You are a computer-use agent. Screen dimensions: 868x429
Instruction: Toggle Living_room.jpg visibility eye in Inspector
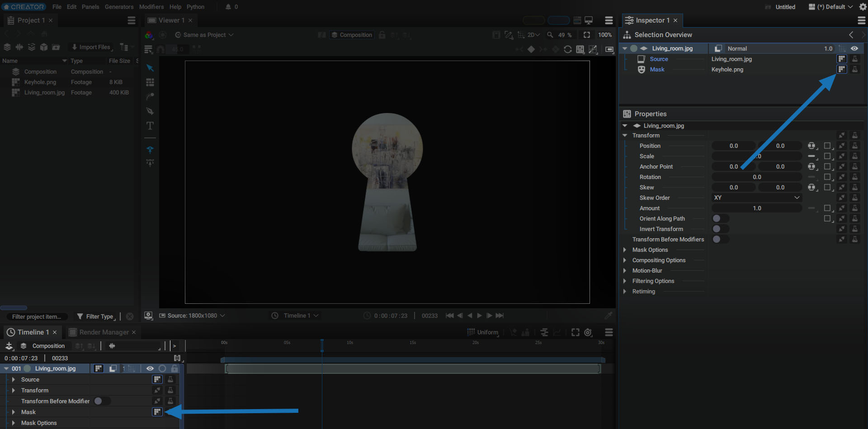click(854, 48)
